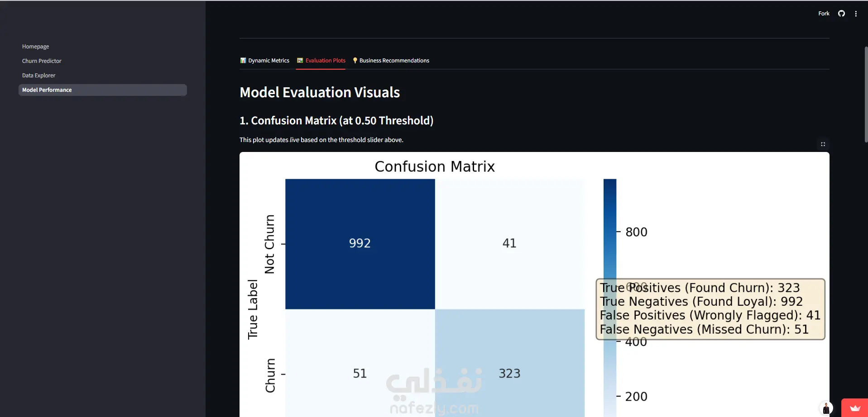Click the 41 false positives cell
Image resolution: width=868 pixels, height=417 pixels.
point(509,244)
